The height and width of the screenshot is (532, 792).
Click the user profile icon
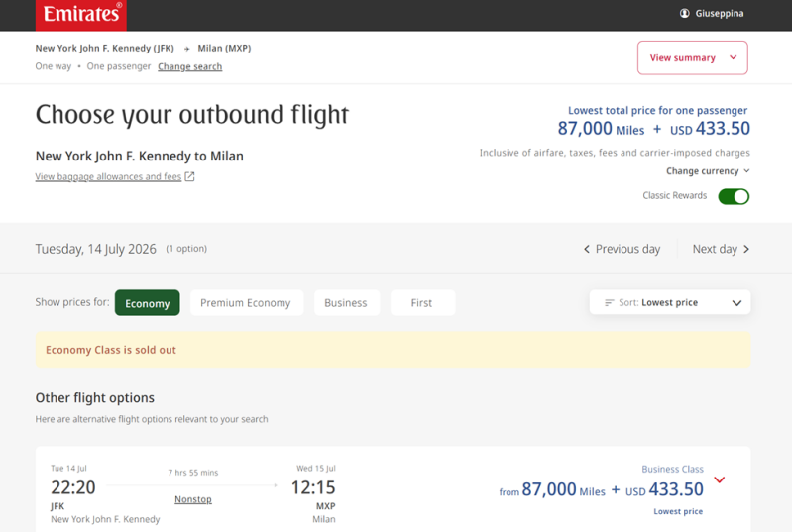click(684, 14)
